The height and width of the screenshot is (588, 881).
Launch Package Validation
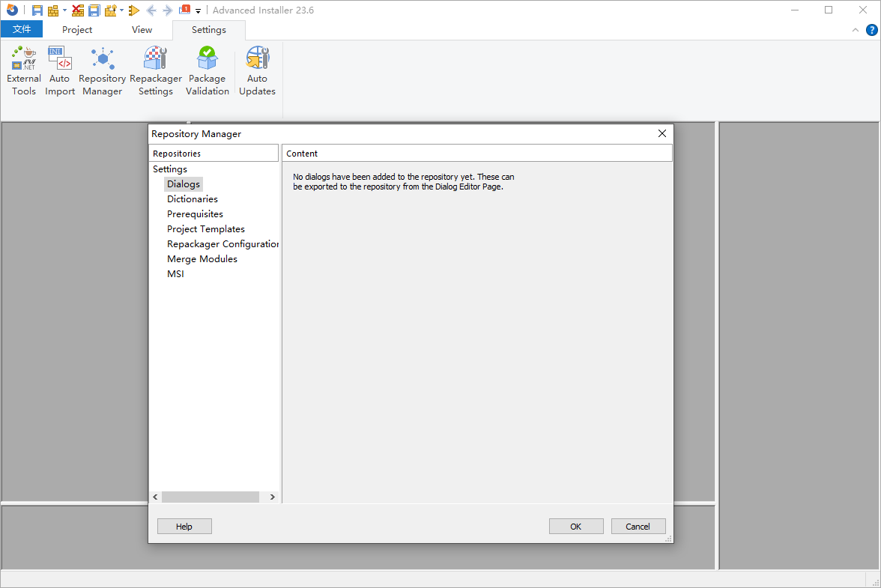coord(207,71)
